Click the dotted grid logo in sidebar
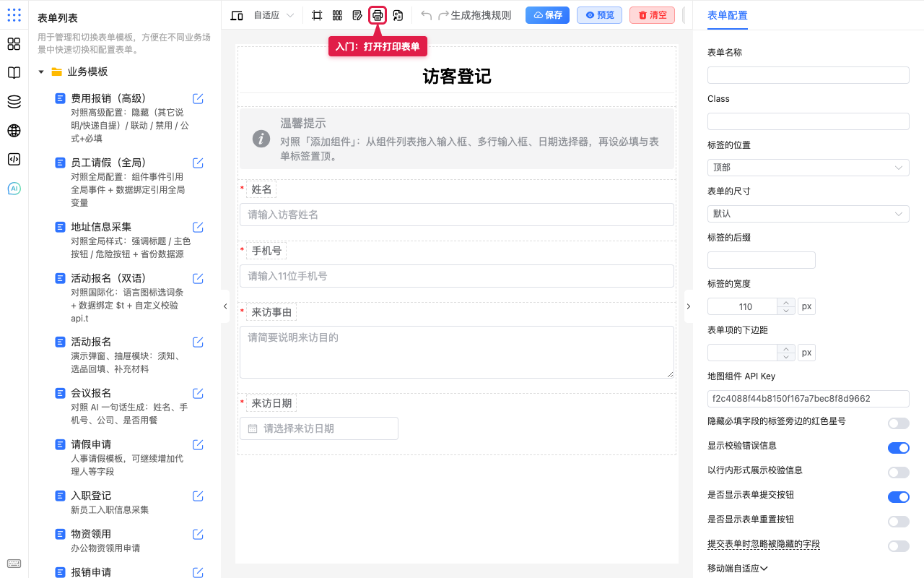924x578 pixels. click(14, 15)
